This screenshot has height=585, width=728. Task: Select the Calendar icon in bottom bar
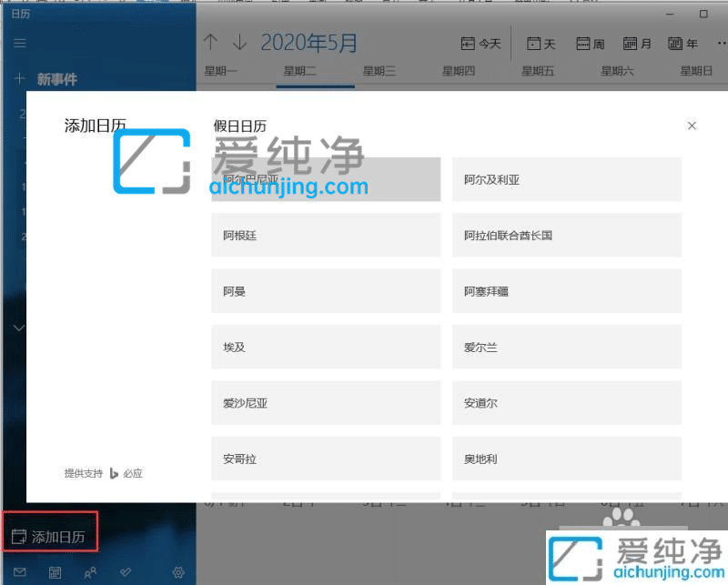55,572
